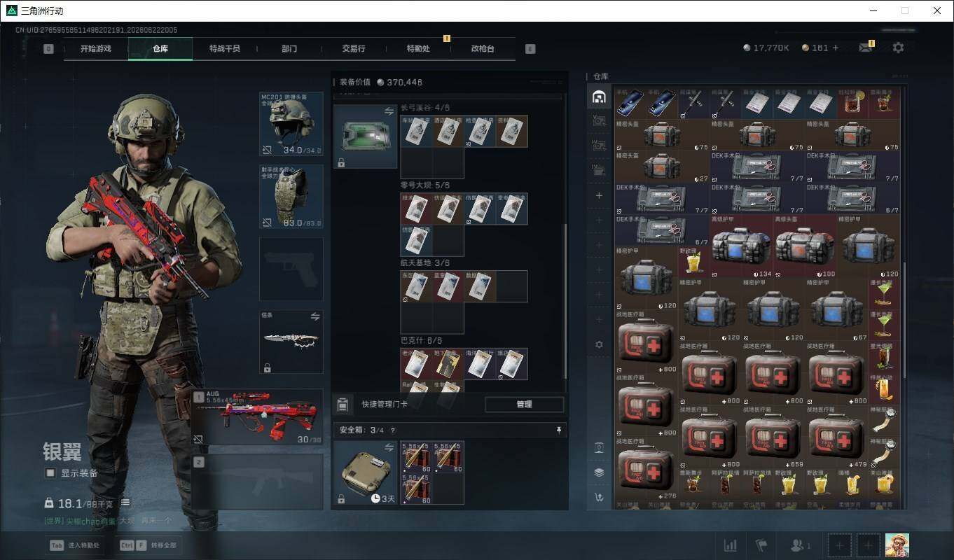This screenshot has height=560, width=954.
Task: Select the 战地医疗箱 showing +659
Action: (773, 438)
